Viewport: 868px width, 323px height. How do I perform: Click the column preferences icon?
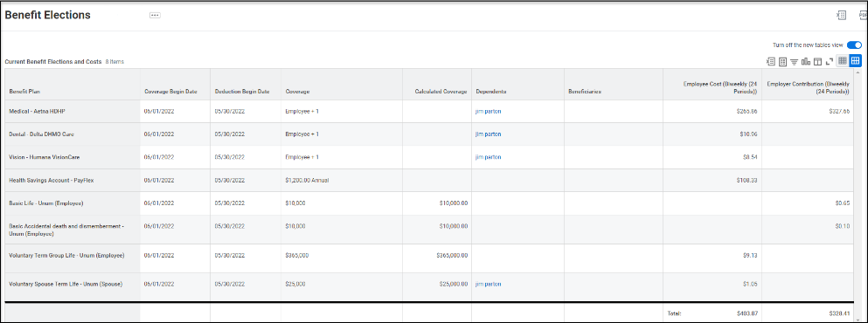(817, 61)
